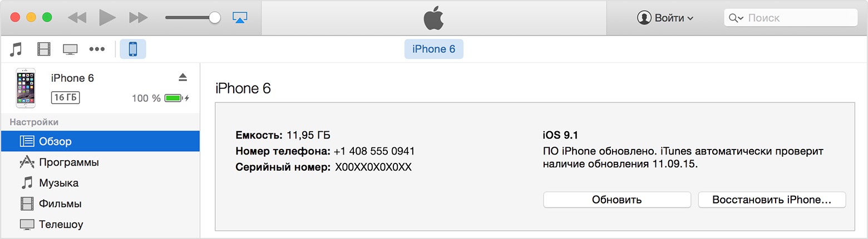Click the rewind button
868x239 pixels.
77,17
